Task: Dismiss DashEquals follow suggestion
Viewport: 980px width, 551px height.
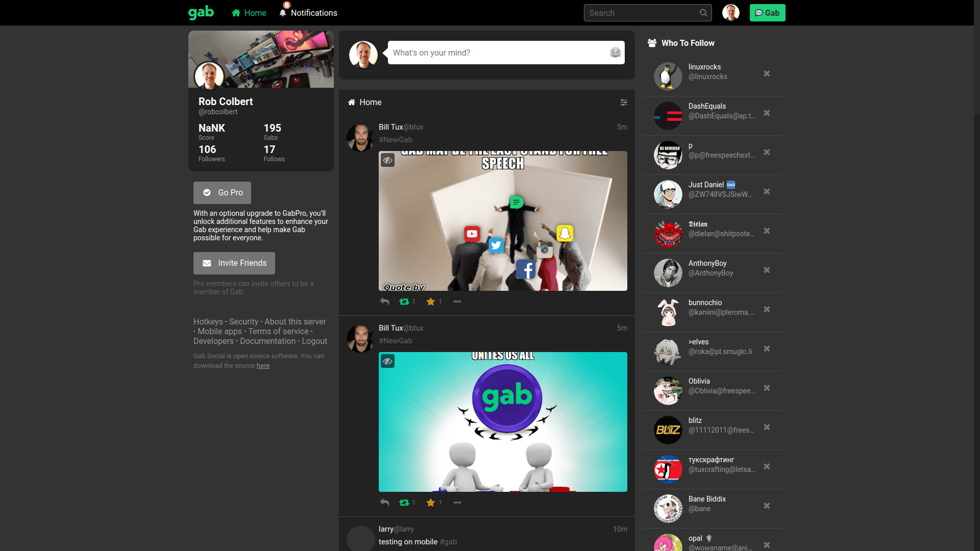Action: (x=767, y=113)
